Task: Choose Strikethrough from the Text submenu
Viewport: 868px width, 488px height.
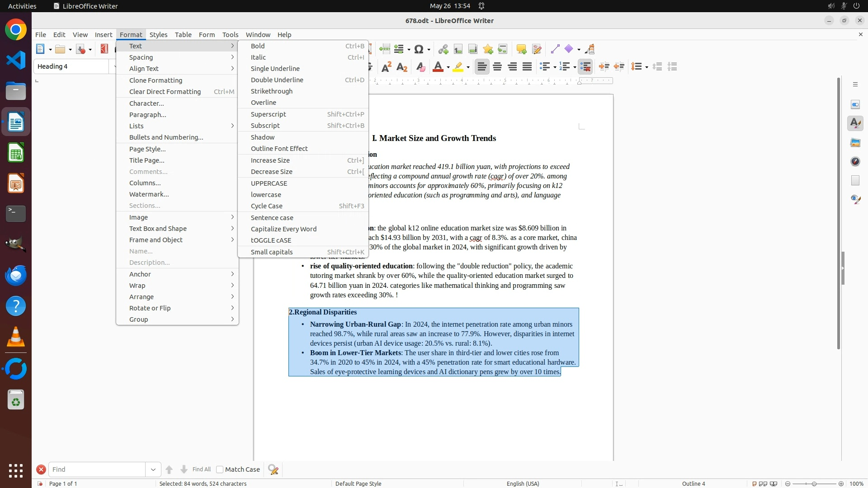Action: [271, 91]
